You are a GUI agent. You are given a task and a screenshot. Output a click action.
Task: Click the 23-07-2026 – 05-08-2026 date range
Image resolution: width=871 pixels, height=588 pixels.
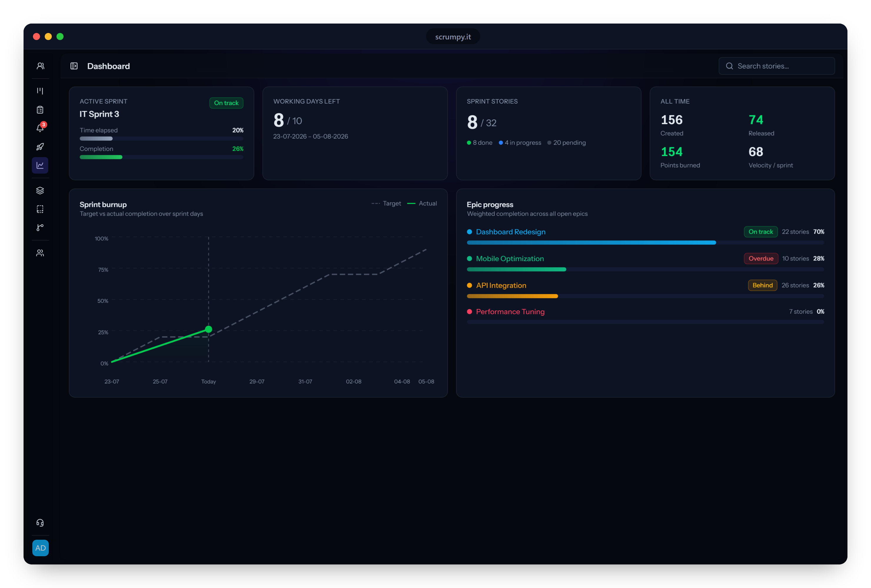[311, 137]
